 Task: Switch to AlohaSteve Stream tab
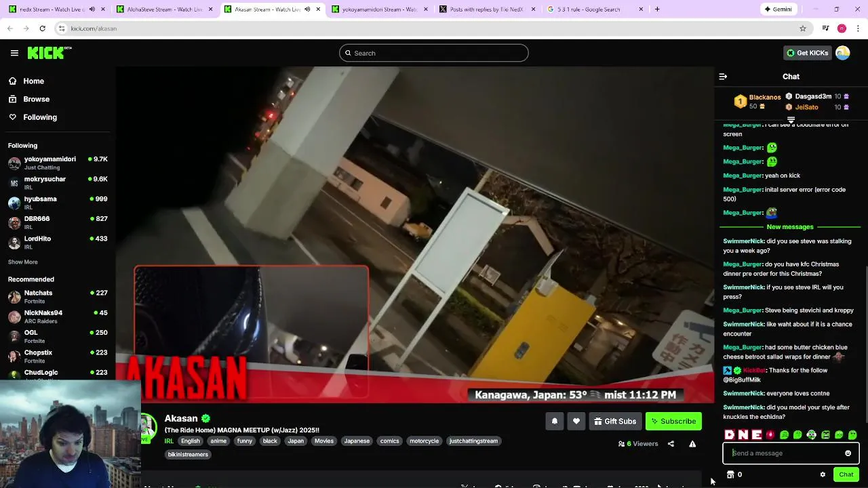click(165, 9)
